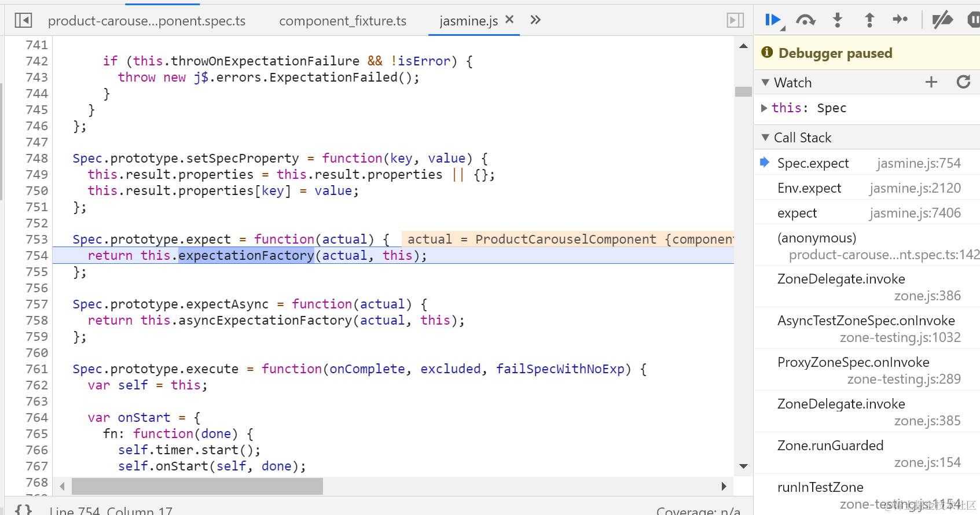Screen dimensions: 980x515
Task: Select the (anonymous) call stack frame
Action: point(867,246)
